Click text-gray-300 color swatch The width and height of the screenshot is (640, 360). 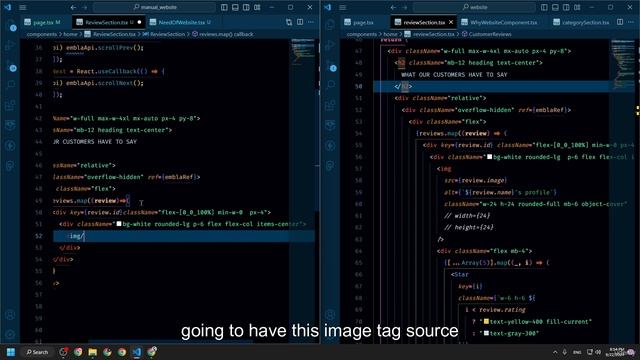click(x=486, y=333)
